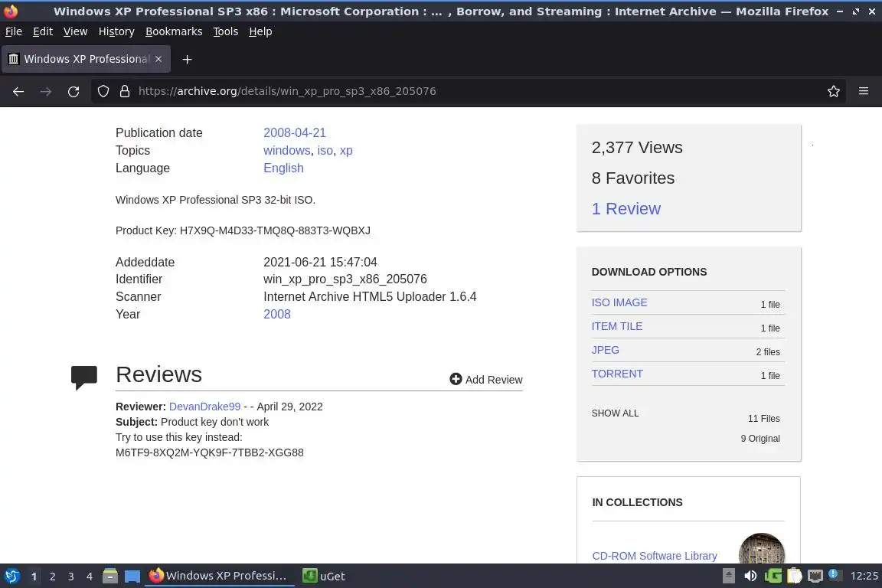The height and width of the screenshot is (588, 882).
Task: Open the tracking protection shield icon
Action: pyautogui.click(x=103, y=91)
